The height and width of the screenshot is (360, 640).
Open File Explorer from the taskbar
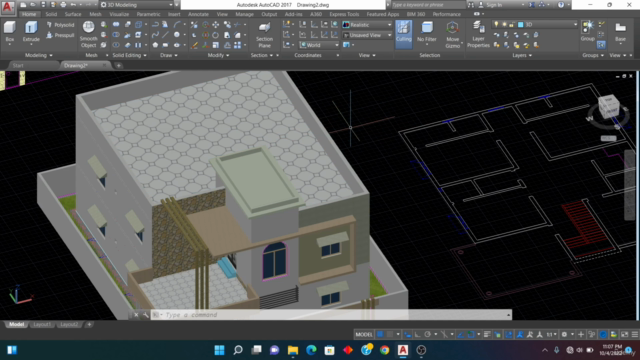(x=293, y=350)
